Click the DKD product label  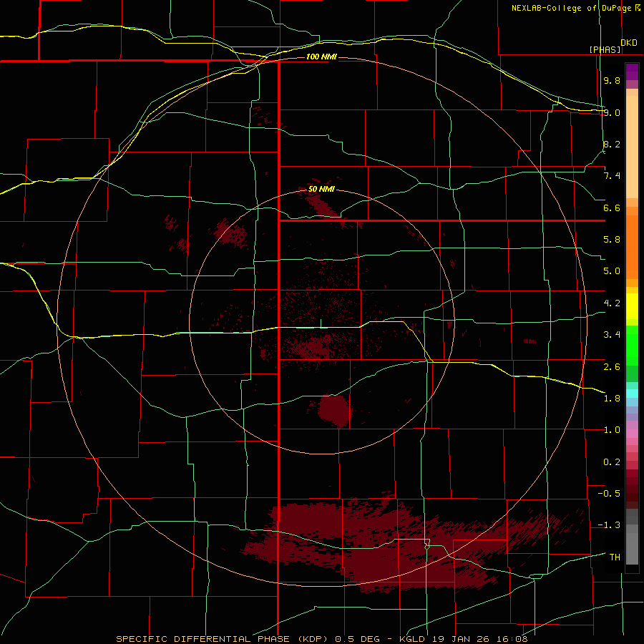tap(629, 43)
